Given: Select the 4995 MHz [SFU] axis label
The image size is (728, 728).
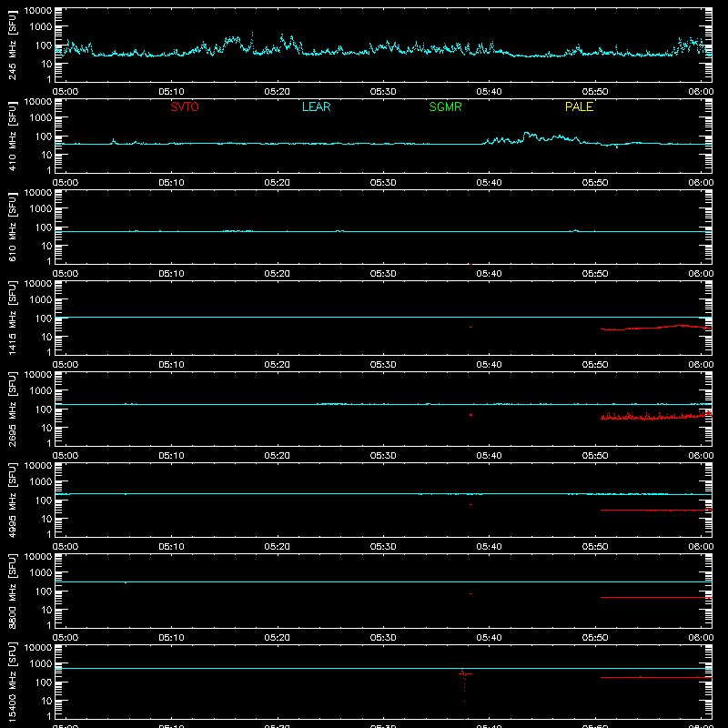Looking at the screenshot, I should (12, 500).
